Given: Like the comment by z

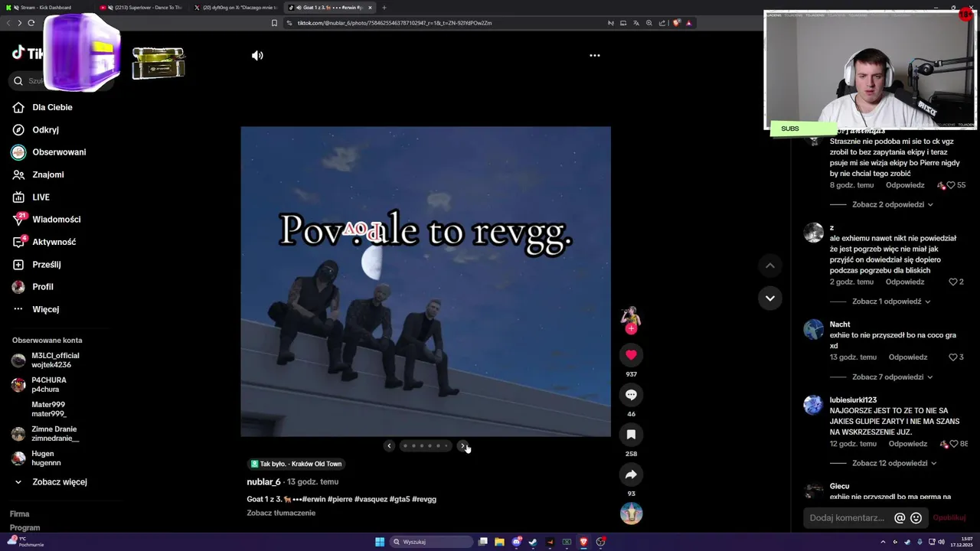Looking at the screenshot, I should (953, 282).
